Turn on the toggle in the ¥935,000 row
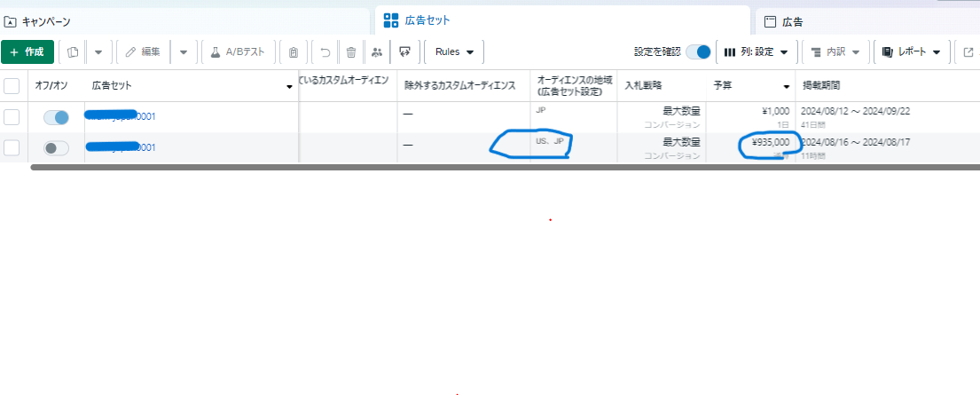980x395 pixels. click(x=56, y=147)
